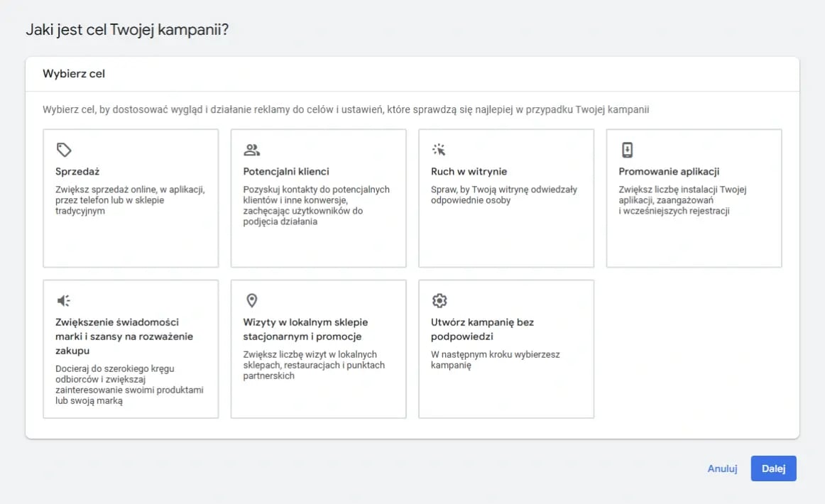Select Zwiększenie świadomości marki goal title
The height and width of the screenshot is (504, 825).
point(124,336)
